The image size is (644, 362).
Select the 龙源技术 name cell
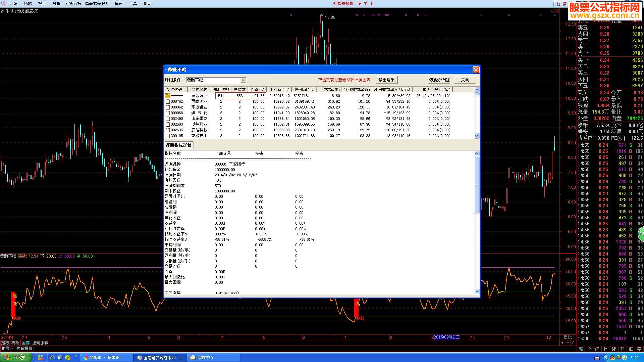199,136
